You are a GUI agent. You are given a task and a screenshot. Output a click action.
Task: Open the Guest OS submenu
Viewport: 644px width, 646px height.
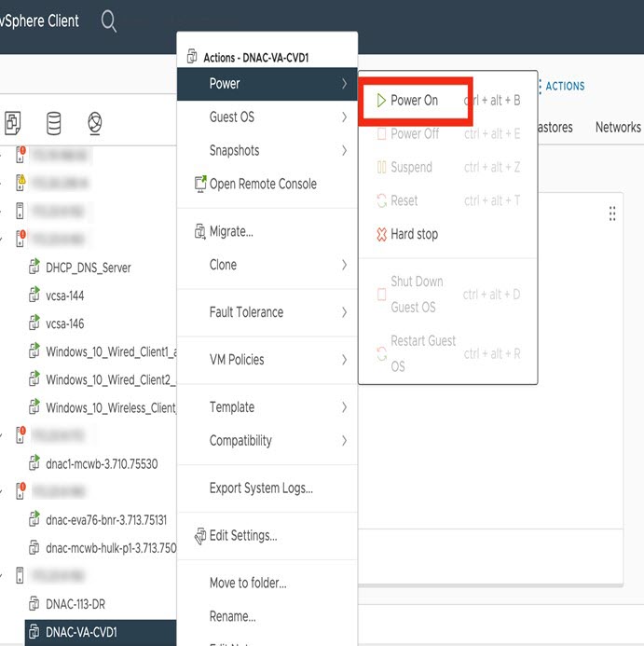267,117
